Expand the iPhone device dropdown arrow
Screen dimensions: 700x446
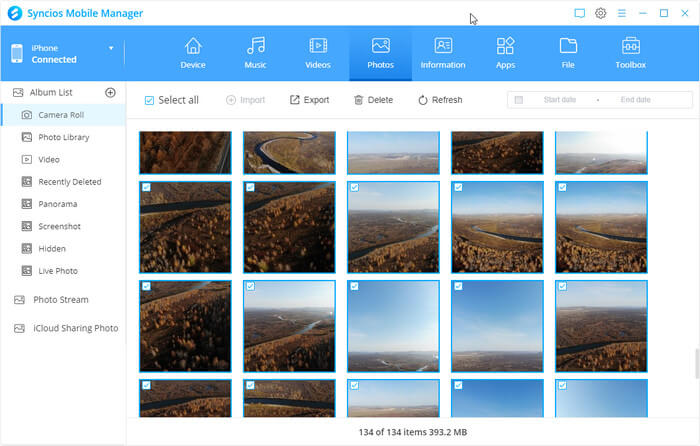click(x=111, y=48)
